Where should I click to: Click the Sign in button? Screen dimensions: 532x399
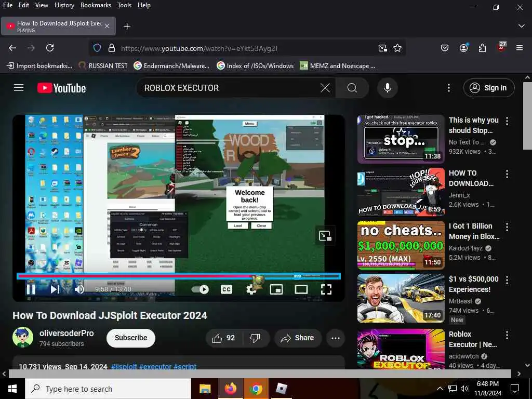pyautogui.click(x=489, y=88)
